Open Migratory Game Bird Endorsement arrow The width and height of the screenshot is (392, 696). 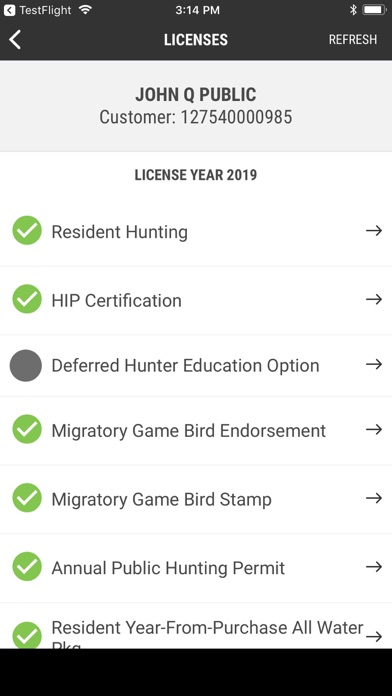click(374, 429)
